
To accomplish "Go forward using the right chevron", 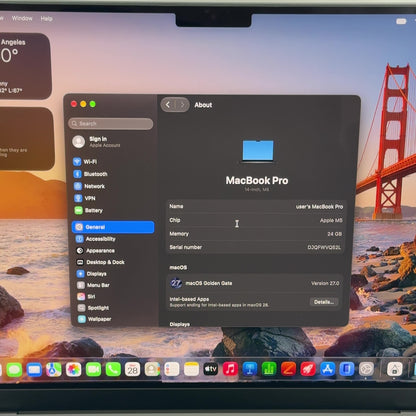I will [x=182, y=105].
